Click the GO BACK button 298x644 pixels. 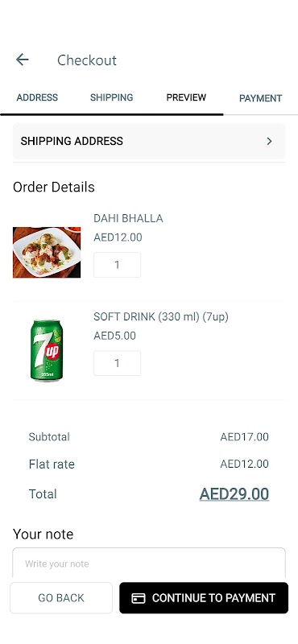point(61,598)
